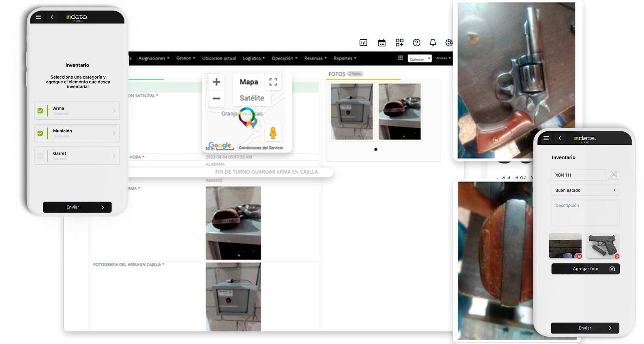Image resolution: width=644 pixels, height=344 pixels.
Task: Open the help question mark icon
Action: (416, 43)
